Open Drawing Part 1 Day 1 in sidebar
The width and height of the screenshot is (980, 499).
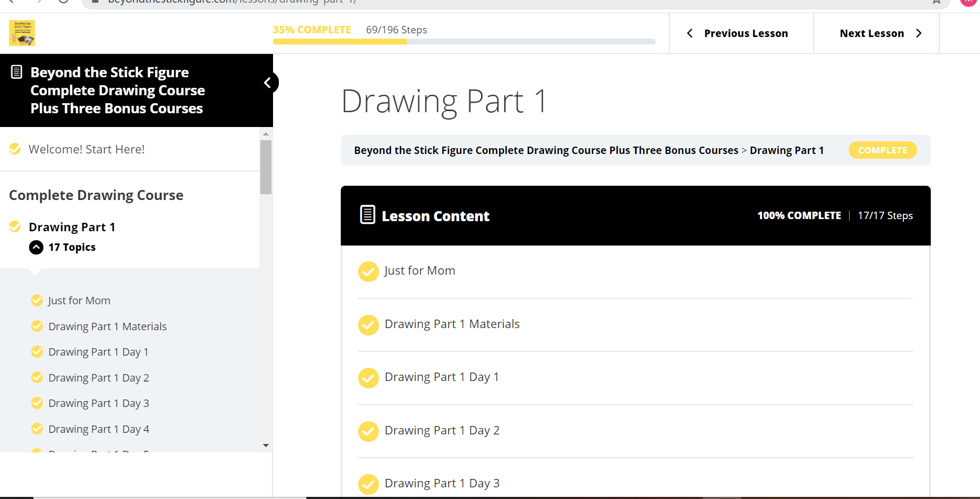(x=98, y=352)
